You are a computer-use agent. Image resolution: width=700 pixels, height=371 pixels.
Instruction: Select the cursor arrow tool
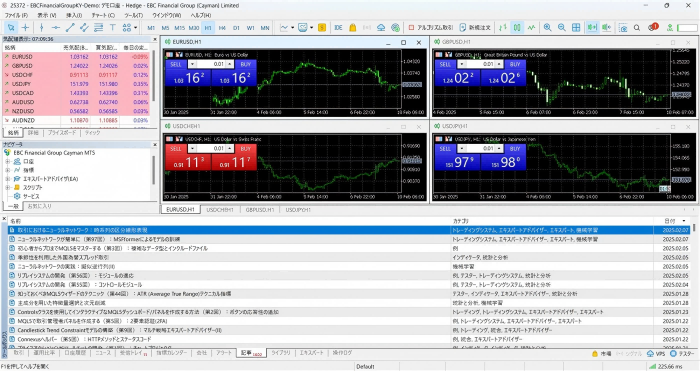click(x=11, y=28)
